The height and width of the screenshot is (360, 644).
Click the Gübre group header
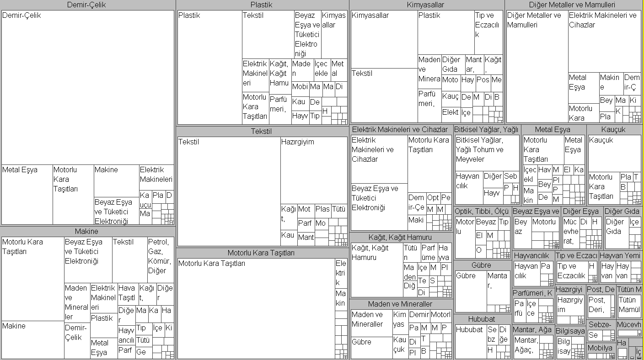click(x=482, y=265)
